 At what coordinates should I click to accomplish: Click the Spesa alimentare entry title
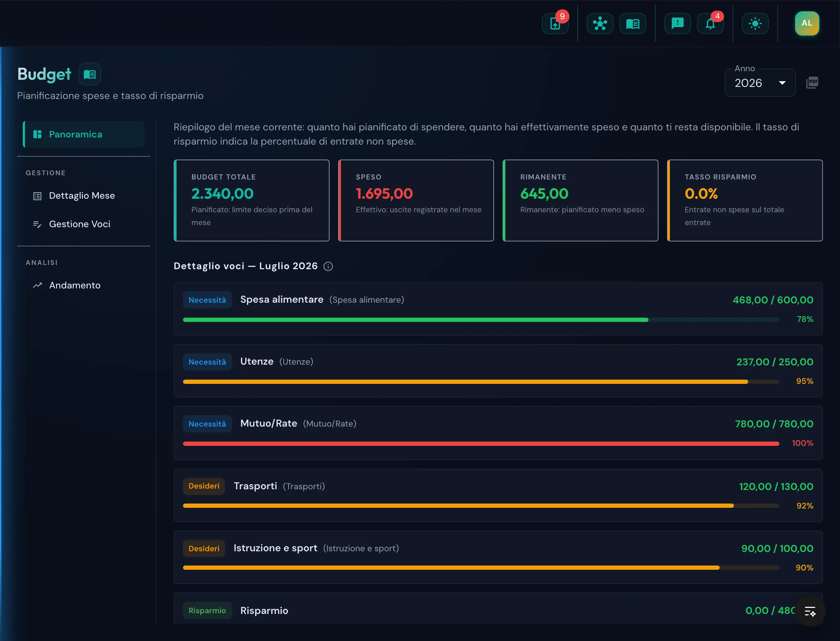click(282, 299)
